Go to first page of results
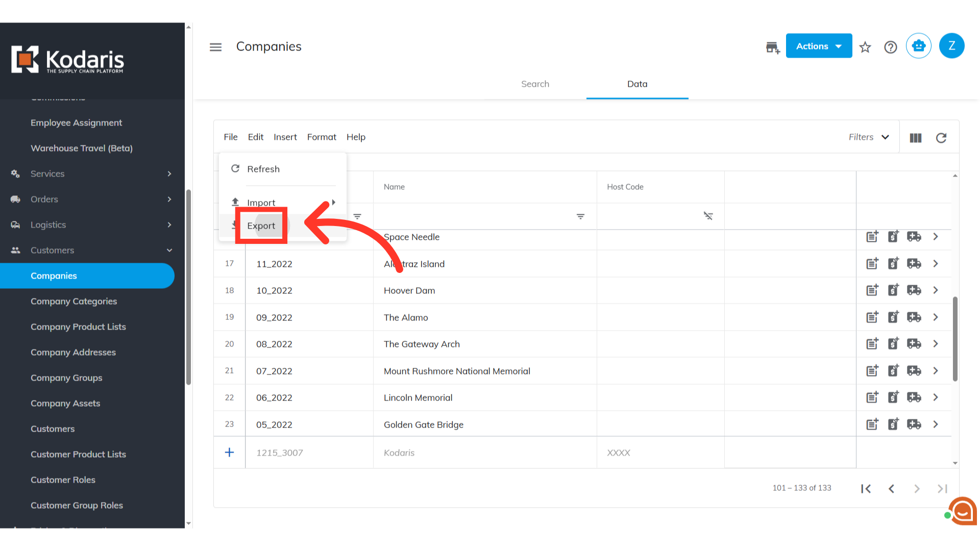Screen dimensions: 980x551 (866, 489)
